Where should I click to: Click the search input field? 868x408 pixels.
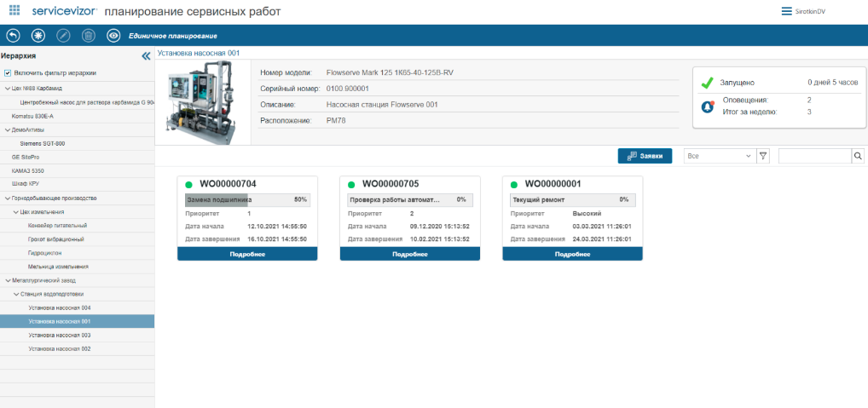coord(815,156)
